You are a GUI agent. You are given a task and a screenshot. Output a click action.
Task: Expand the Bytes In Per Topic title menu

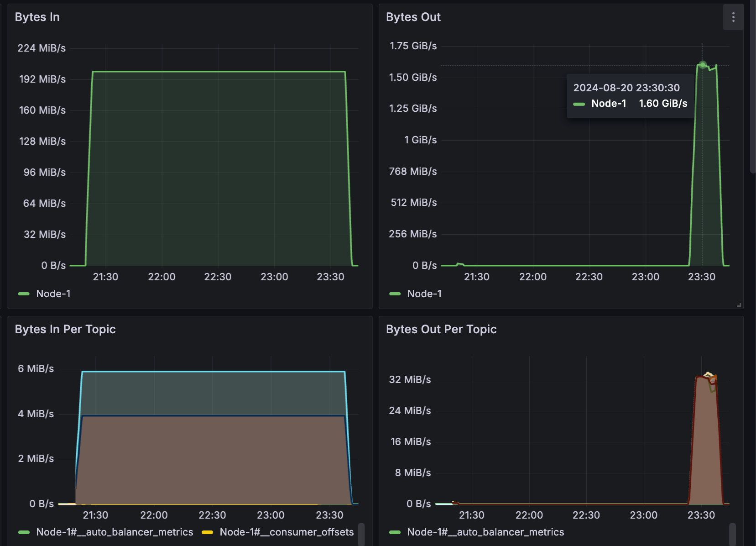(x=65, y=330)
